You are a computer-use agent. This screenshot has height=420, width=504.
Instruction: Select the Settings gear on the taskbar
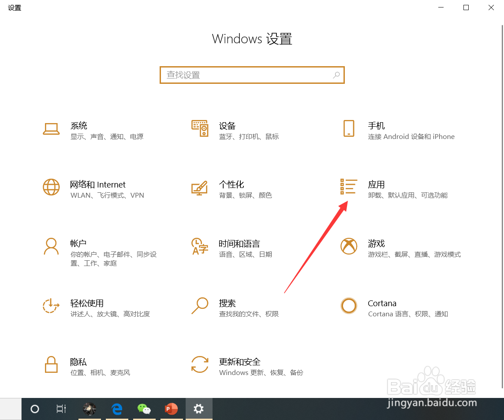[x=198, y=409]
